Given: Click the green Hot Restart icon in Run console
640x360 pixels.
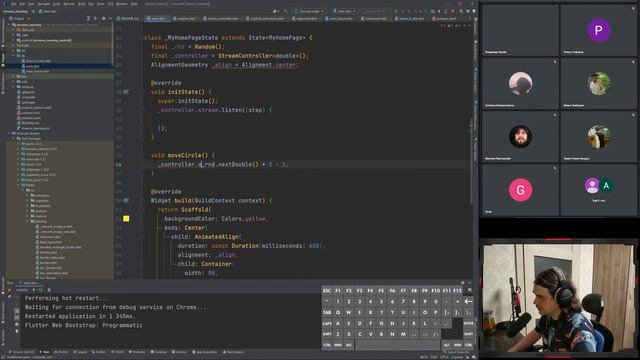Looking at the screenshot, I should pyautogui.click(x=40, y=290).
